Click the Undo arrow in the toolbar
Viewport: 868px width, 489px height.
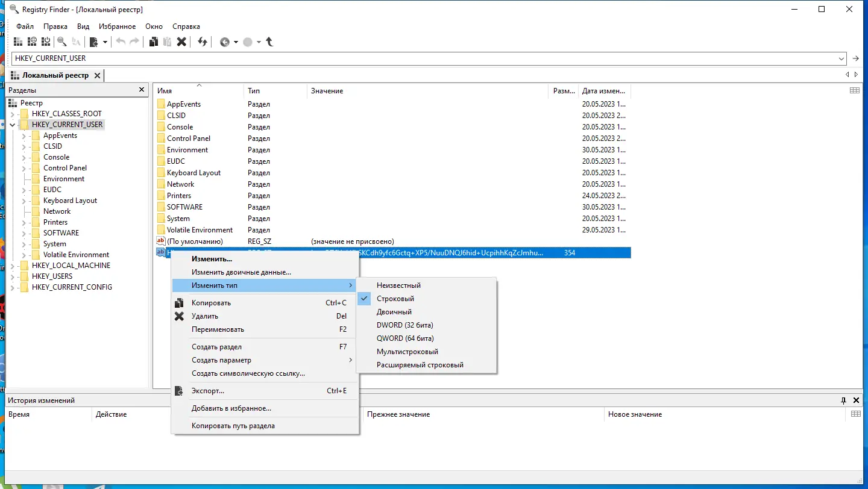click(x=121, y=42)
